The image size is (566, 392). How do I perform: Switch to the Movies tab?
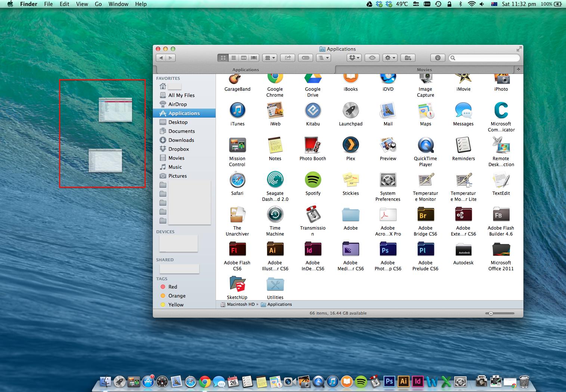(x=424, y=70)
